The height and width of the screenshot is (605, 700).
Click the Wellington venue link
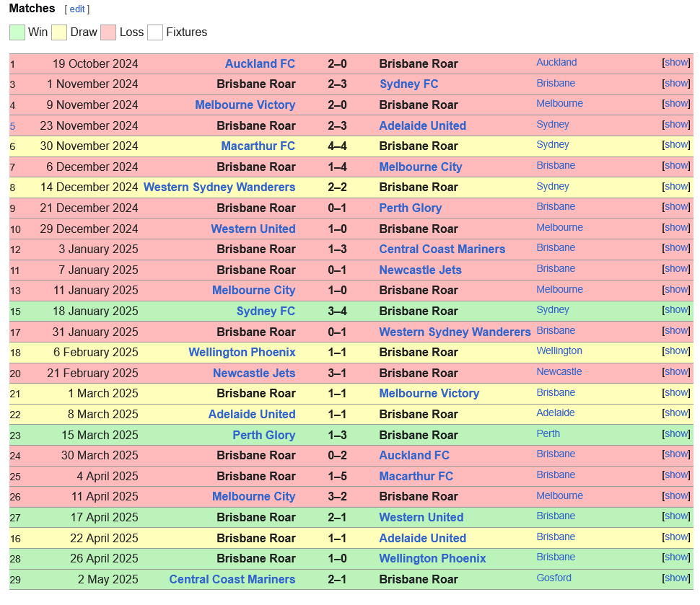(559, 350)
